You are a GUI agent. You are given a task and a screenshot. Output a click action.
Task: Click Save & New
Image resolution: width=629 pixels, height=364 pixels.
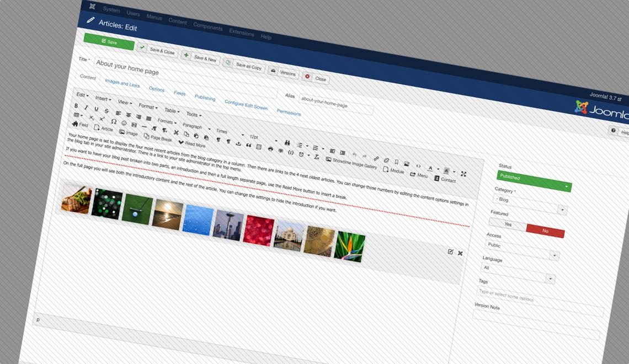point(201,58)
